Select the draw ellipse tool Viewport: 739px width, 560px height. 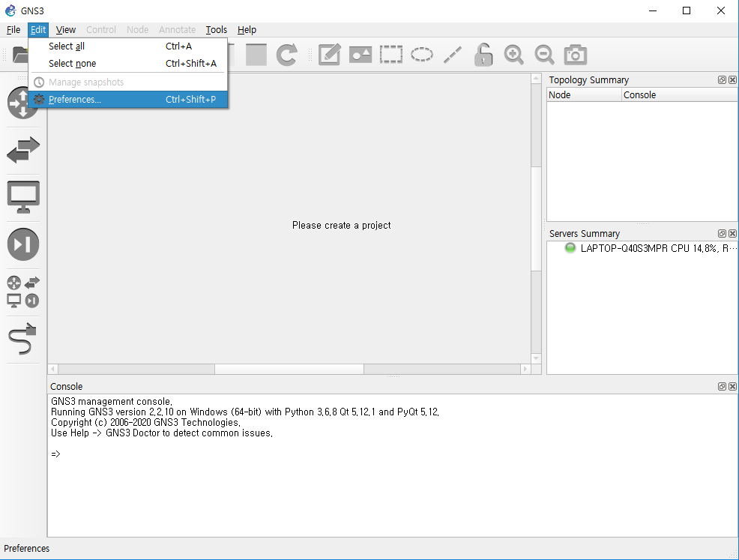[422, 55]
